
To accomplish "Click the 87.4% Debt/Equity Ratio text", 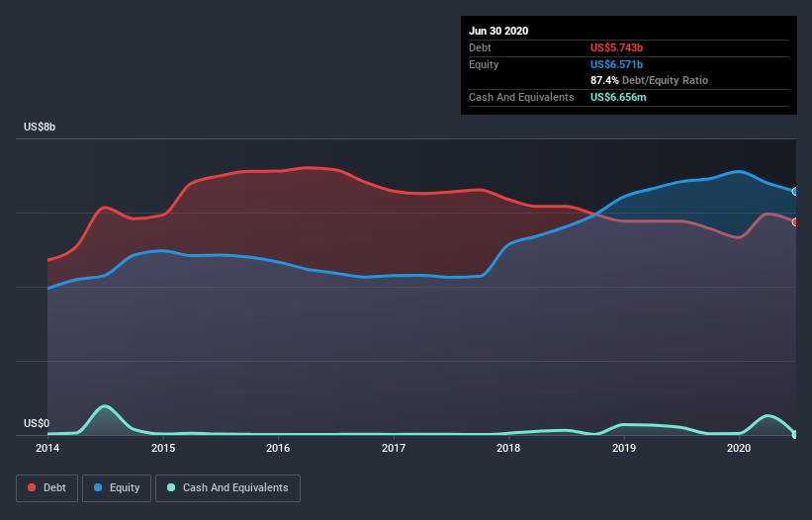I will click(650, 80).
